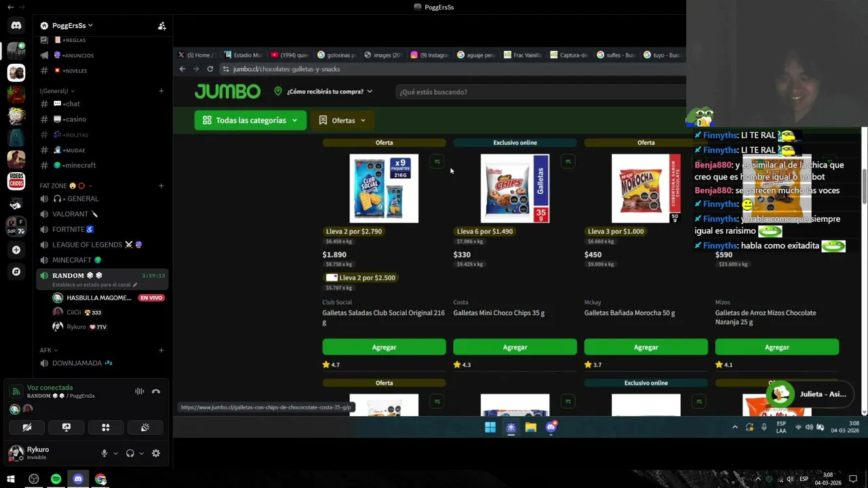Expand ¿Cómo recibirás tu compra? selector
This screenshot has width=868, height=488.
323,91
